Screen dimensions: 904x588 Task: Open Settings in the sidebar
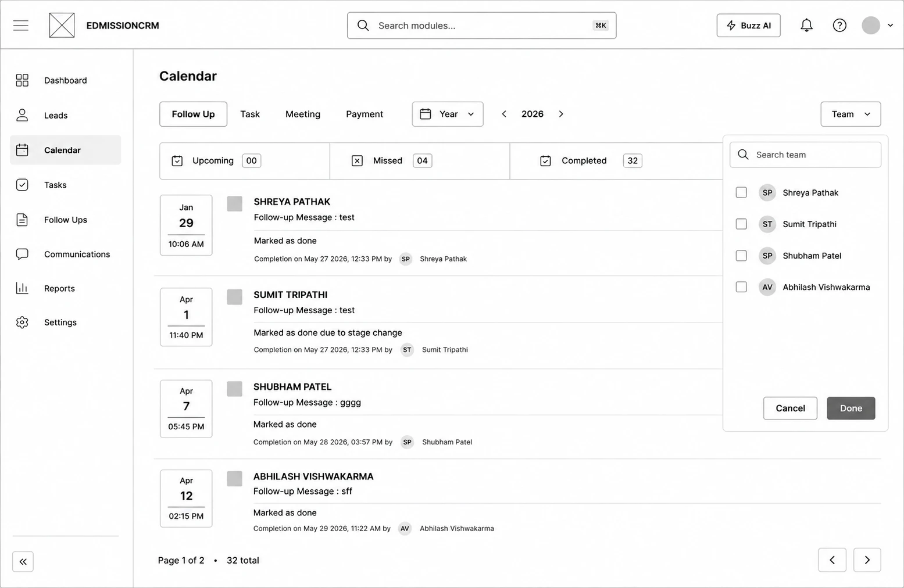click(x=65, y=322)
